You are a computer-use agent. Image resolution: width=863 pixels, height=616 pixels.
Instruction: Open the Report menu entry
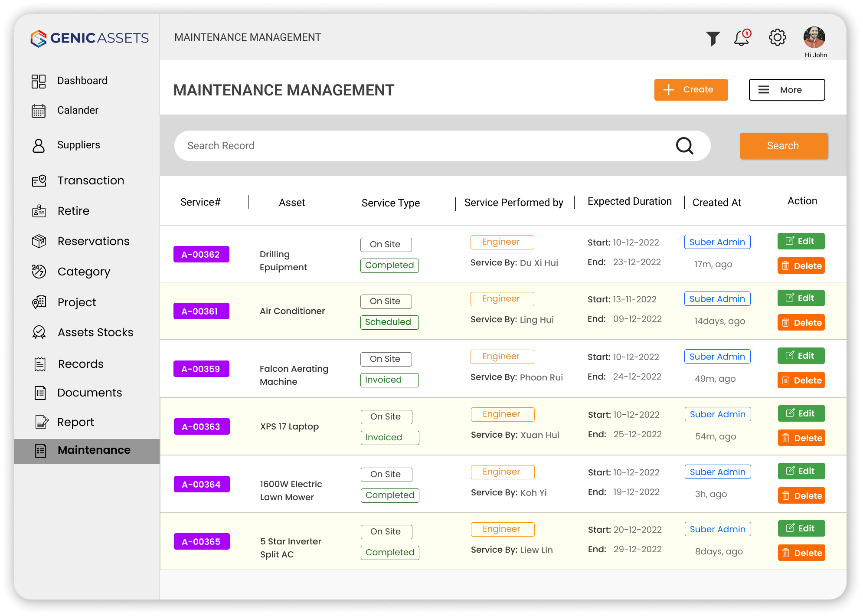pyautogui.click(x=75, y=422)
